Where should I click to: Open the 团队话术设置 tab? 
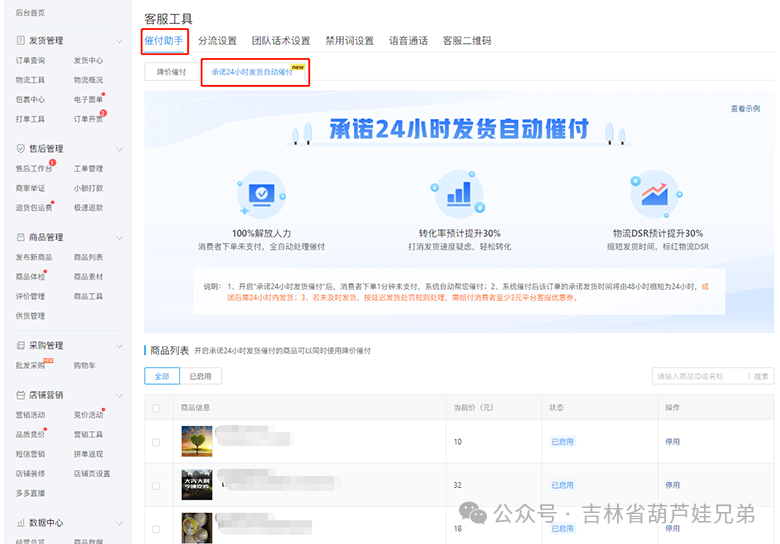[x=281, y=41]
